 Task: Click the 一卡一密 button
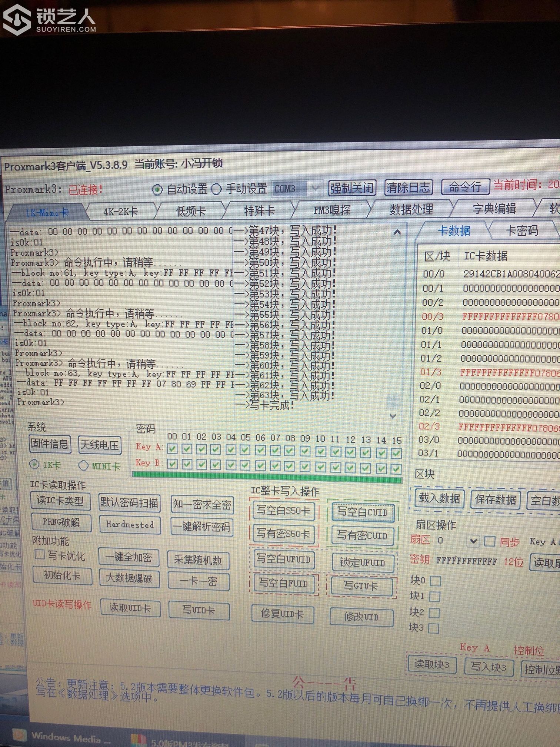199,581
